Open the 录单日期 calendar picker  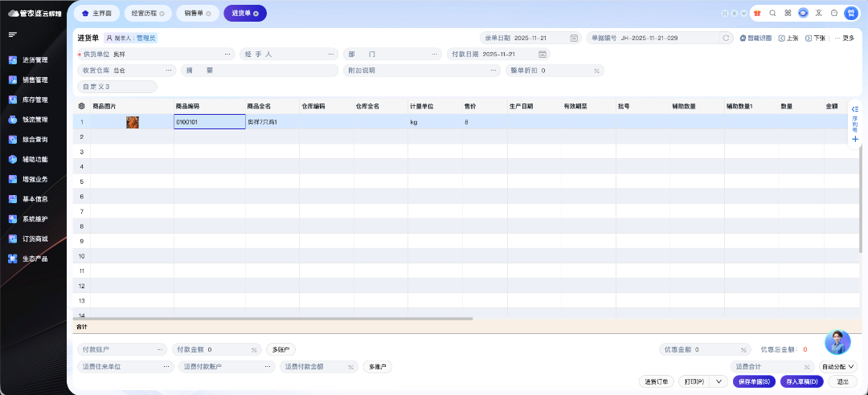tap(574, 38)
